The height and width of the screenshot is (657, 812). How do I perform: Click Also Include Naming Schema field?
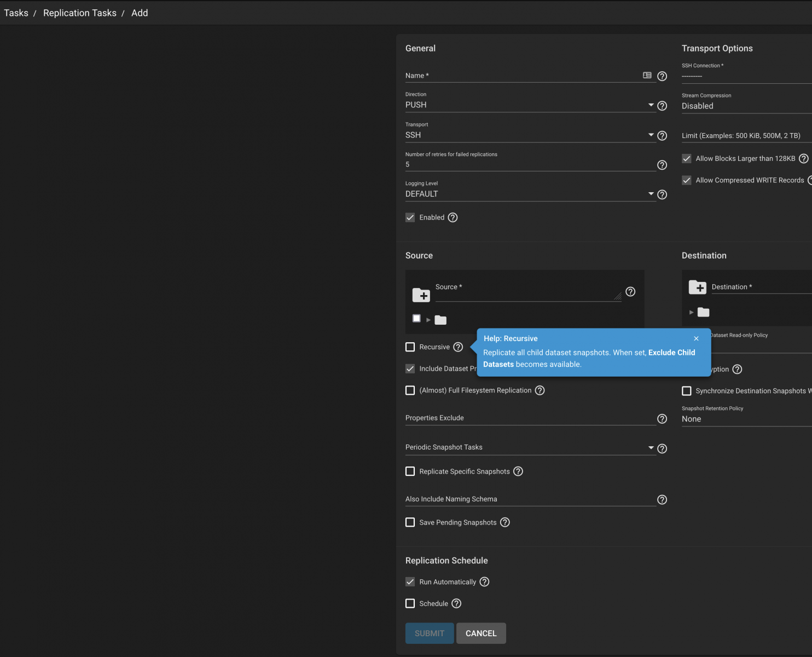tap(530, 499)
